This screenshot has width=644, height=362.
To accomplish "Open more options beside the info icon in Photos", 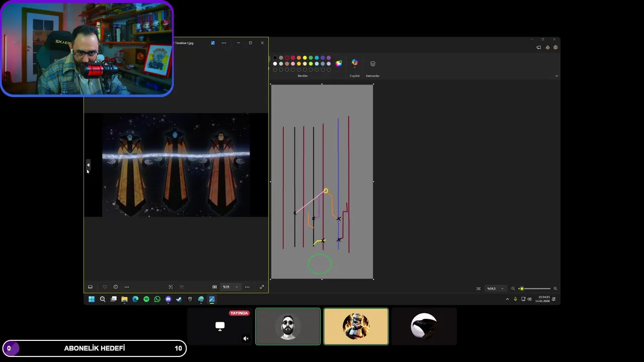I will (127, 287).
